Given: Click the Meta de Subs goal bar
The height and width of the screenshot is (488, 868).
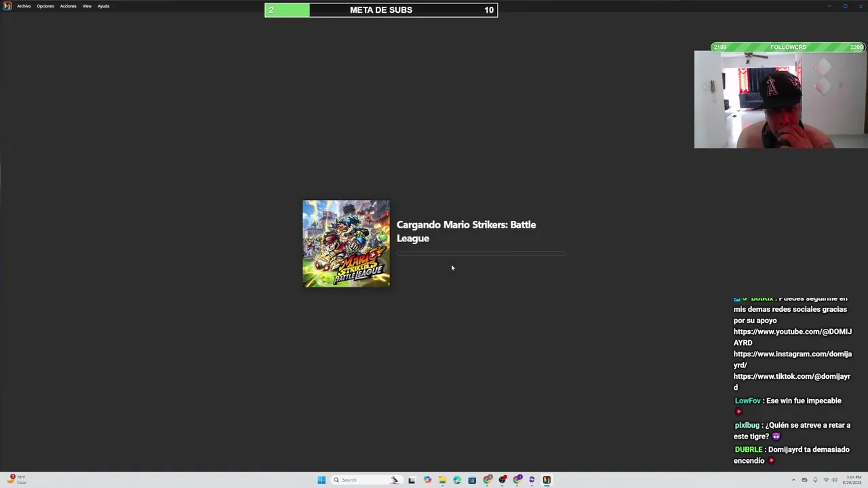Looking at the screenshot, I should click(381, 10).
